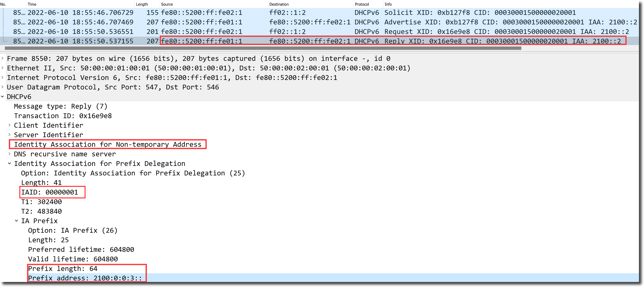The height and width of the screenshot is (287, 644).
Task: Click the packet list horizontal scrollbar
Action: pos(263,48)
